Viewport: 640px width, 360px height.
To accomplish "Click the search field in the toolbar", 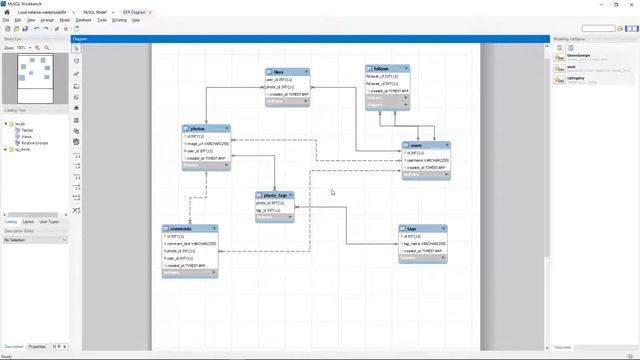I will point(598,28).
